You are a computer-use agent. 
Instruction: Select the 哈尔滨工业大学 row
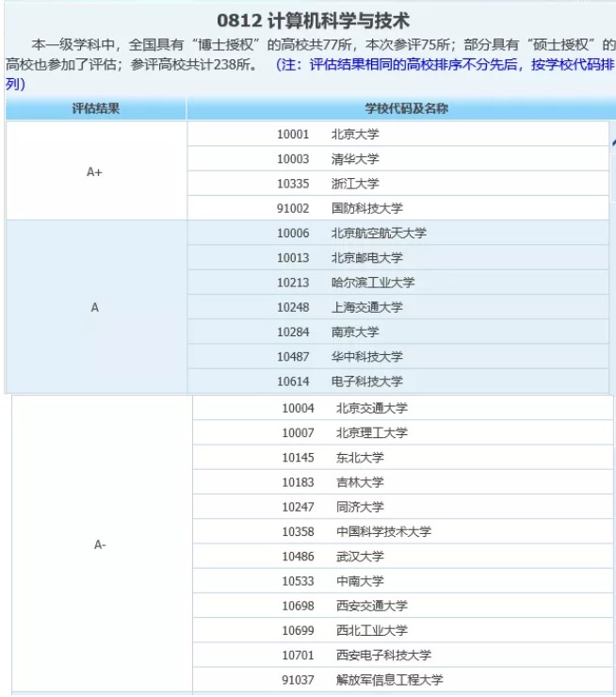(372, 283)
